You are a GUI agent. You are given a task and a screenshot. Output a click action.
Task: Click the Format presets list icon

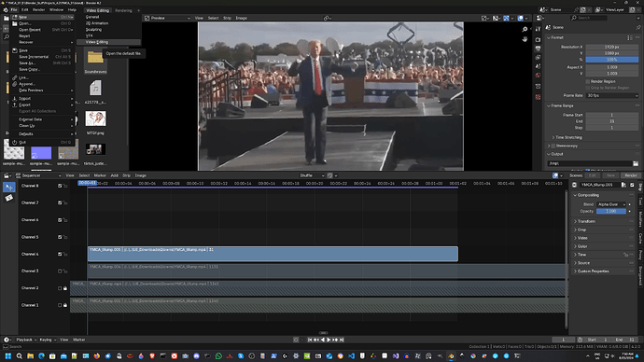[630, 37]
